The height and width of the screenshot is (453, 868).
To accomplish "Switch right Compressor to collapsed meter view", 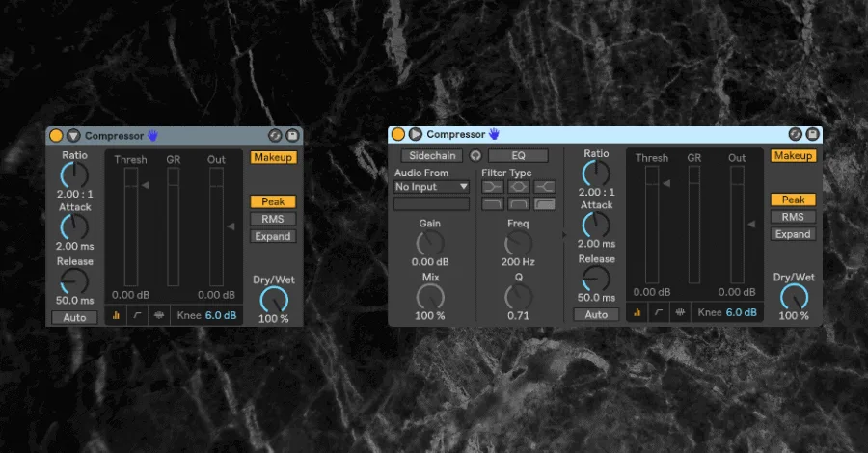I will [x=637, y=312].
